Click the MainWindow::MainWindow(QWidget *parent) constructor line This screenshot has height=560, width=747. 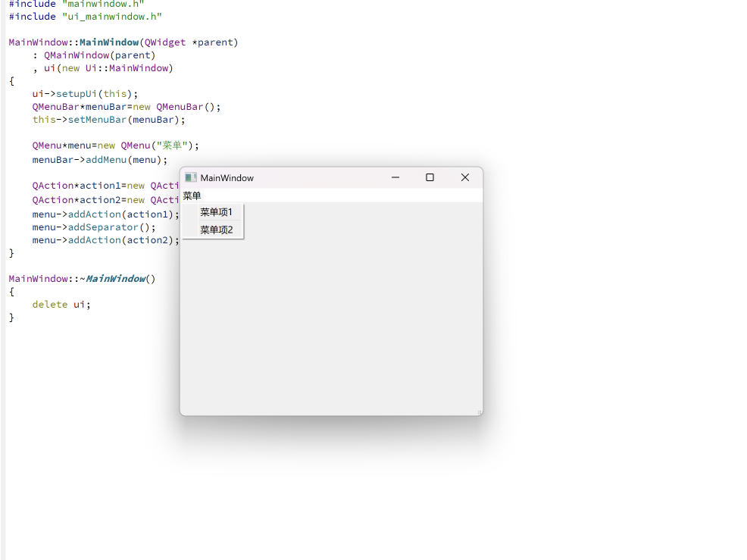point(123,42)
